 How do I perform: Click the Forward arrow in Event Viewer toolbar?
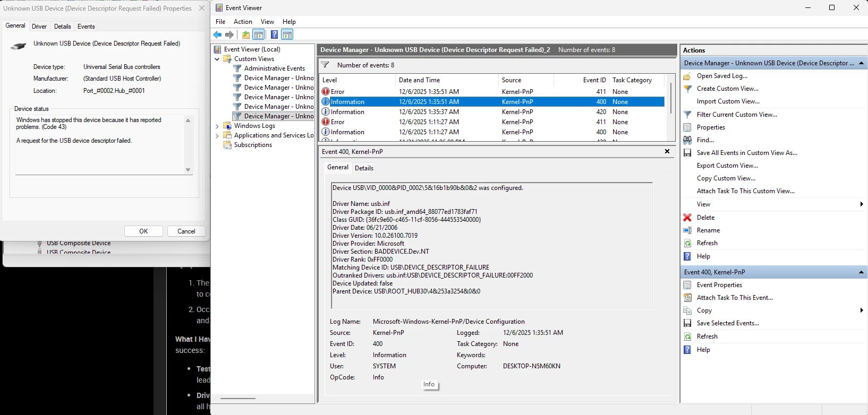point(229,35)
